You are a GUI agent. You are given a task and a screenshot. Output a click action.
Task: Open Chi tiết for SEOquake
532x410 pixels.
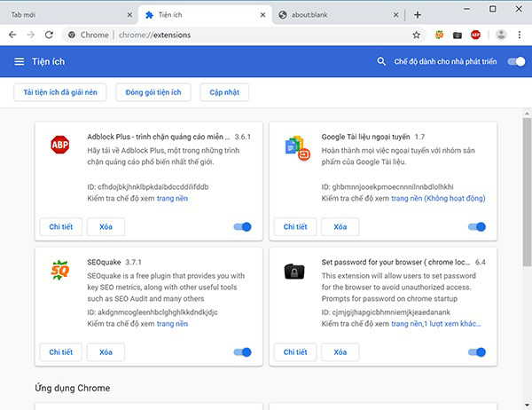pos(61,352)
